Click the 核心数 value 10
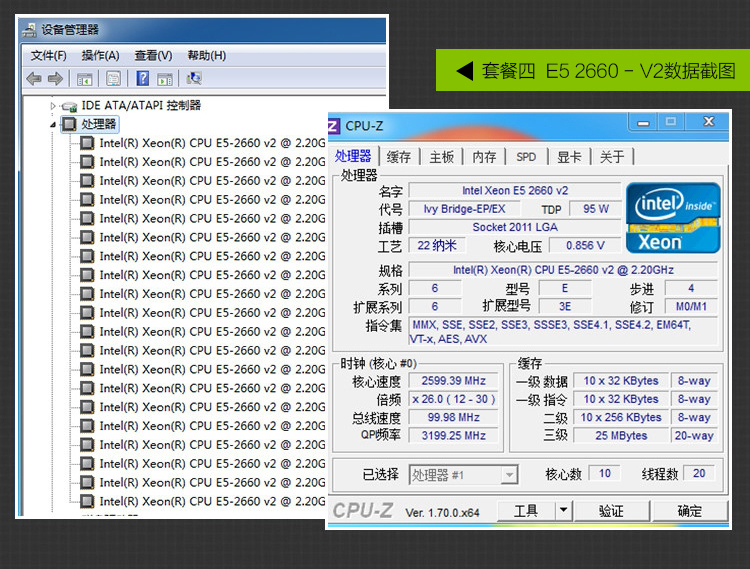Viewport: 750px width, 569px height. click(x=605, y=473)
